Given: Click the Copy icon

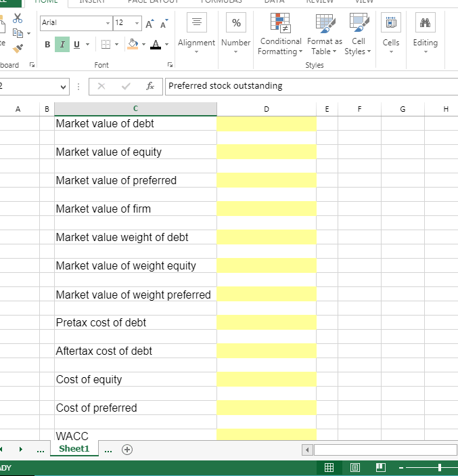Looking at the screenshot, I should tap(18, 33).
